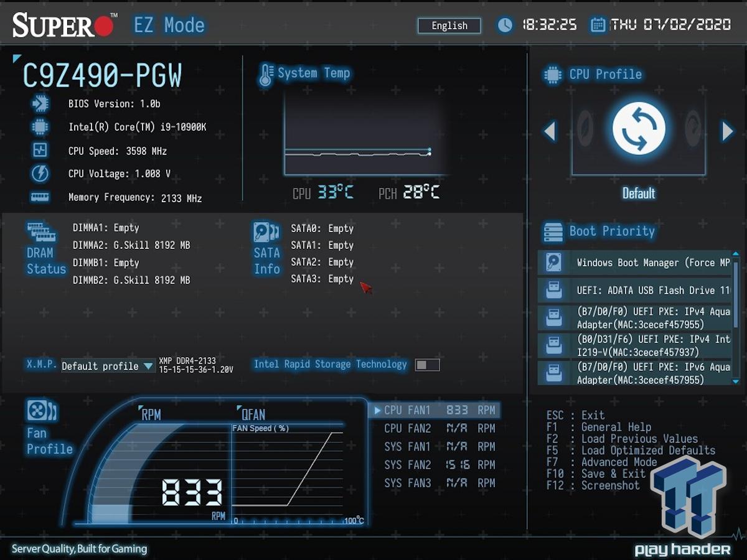The image size is (747, 560).
Task: Click the CPU Voltage: 1.008 V value
Action: [120, 174]
